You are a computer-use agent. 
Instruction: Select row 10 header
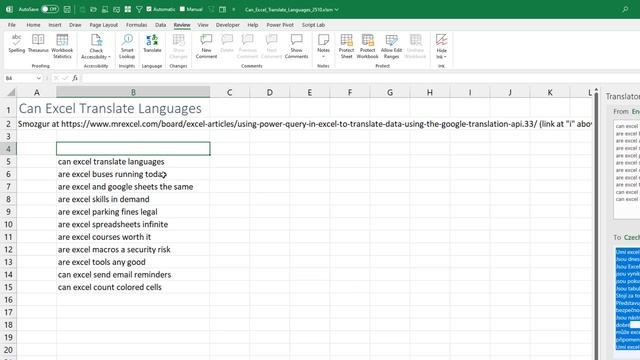tap(8, 224)
